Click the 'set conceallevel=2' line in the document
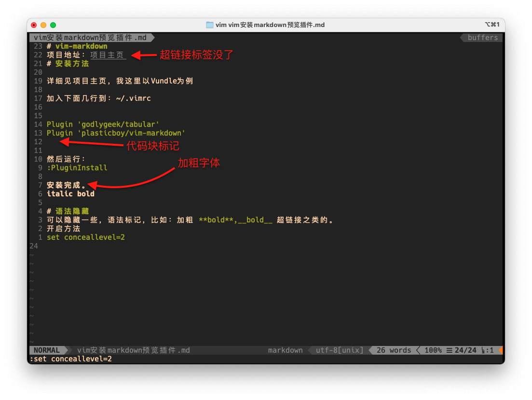 [86, 237]
